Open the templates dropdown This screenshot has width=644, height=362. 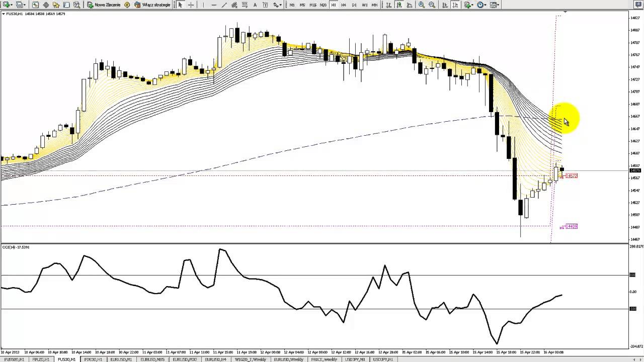[495, 5]
